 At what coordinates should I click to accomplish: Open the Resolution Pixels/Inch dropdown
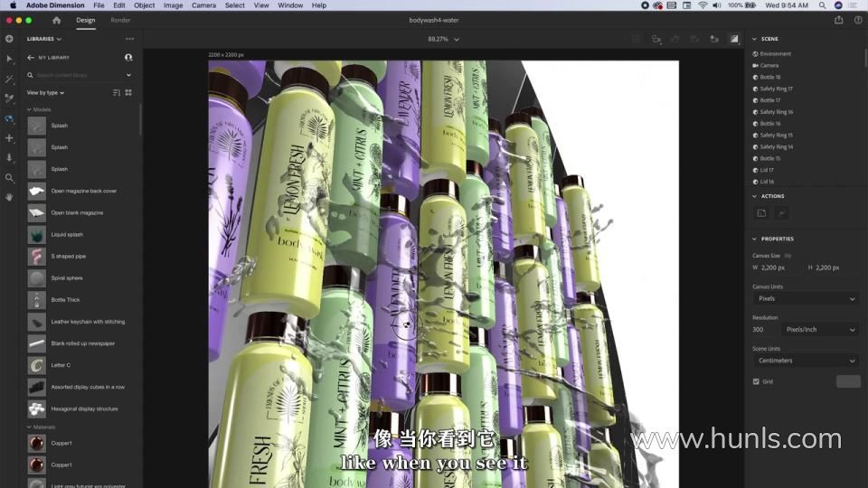pos(820,330)
